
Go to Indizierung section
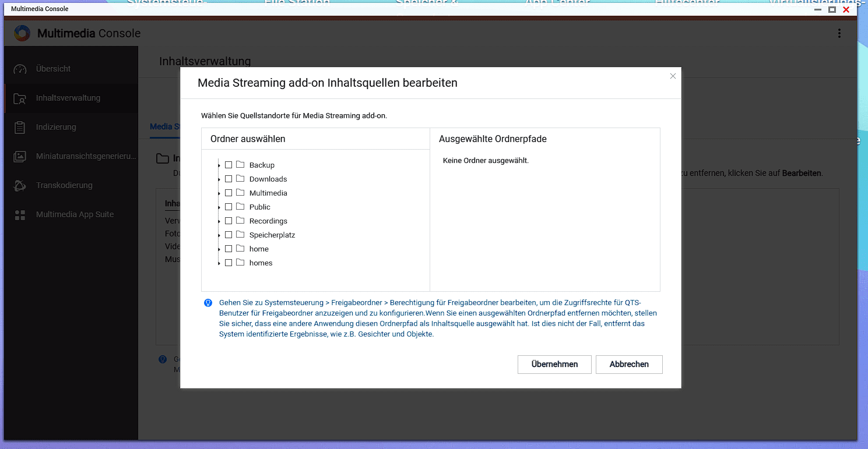click(x=71, y=127)
